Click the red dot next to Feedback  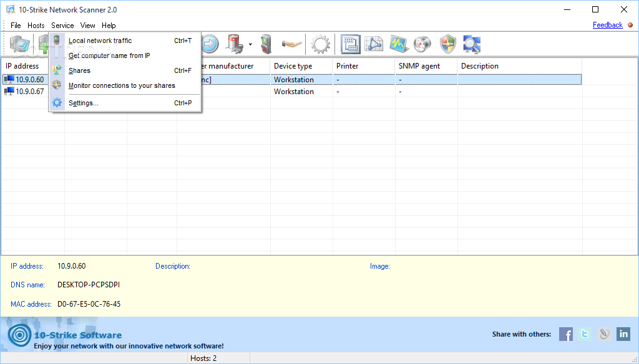[x=630, y=25]
